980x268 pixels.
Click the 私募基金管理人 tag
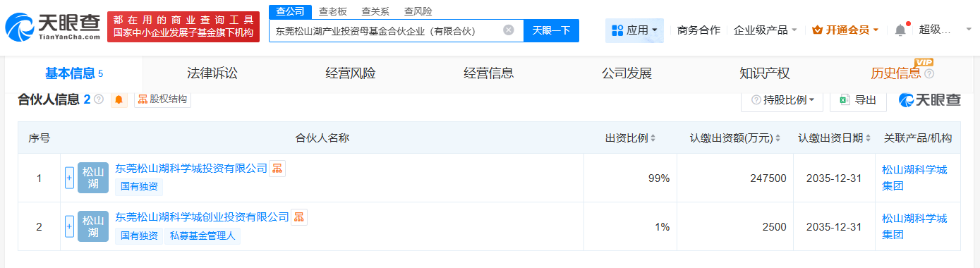[x=202, y=236]
